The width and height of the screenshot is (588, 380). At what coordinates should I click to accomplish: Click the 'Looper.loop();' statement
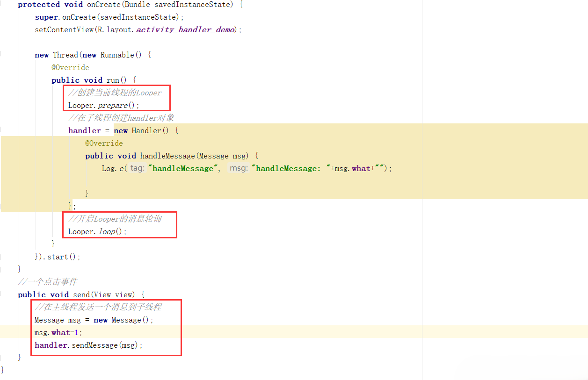(97, 231)
